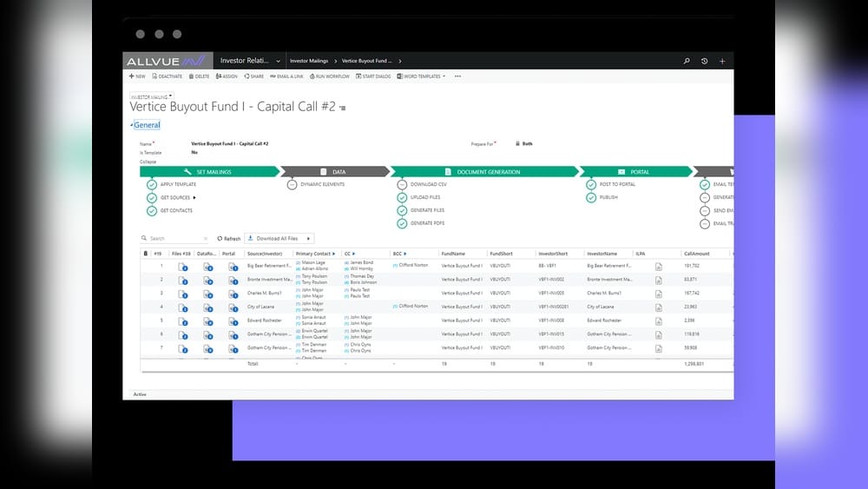The height and width of the screenshot is (489, 868).
Task: Toggle the Generate PDFs step check
Action: pyautogui.click(x=402, y=223)
